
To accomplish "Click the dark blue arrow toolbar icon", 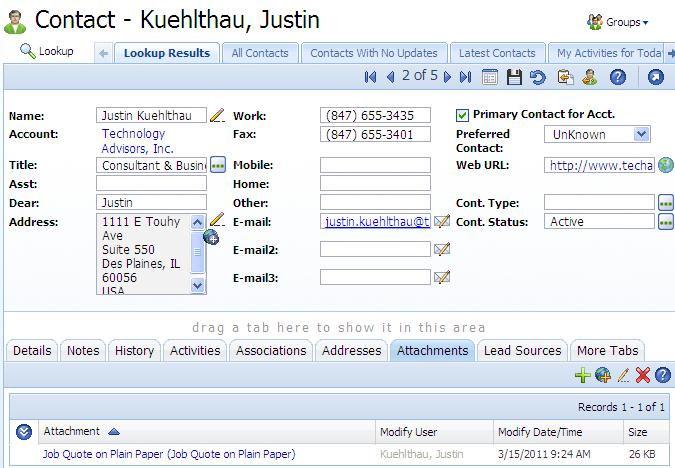I will pos(656,77).
